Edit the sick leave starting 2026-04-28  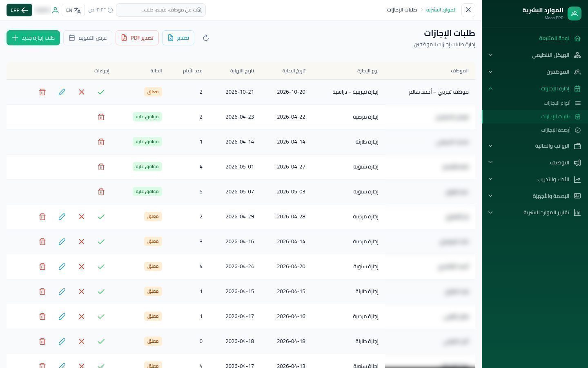[x=62, y=217]
